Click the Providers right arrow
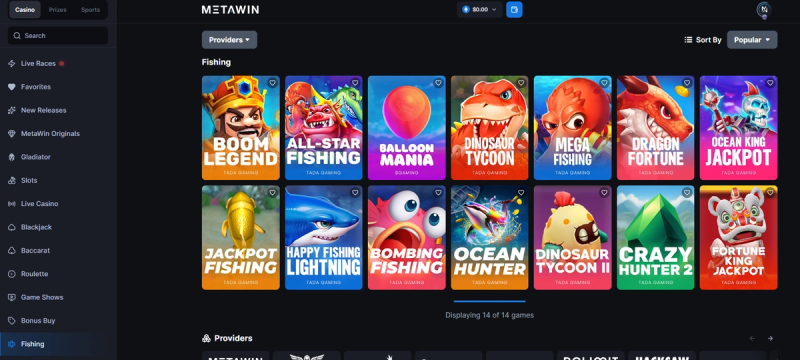Viewport: 800px width, 360px height. coord(770,339)
